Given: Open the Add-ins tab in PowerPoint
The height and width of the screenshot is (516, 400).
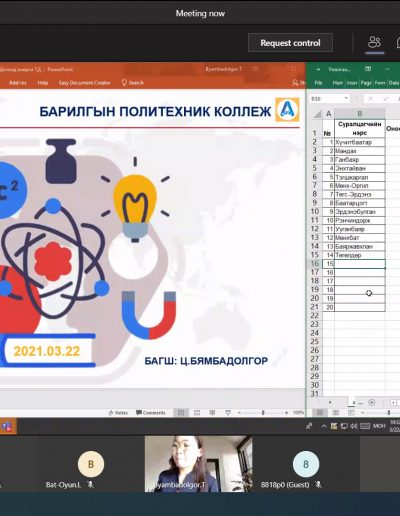Looking at the screenshot, I should click(x=18, y=83).
